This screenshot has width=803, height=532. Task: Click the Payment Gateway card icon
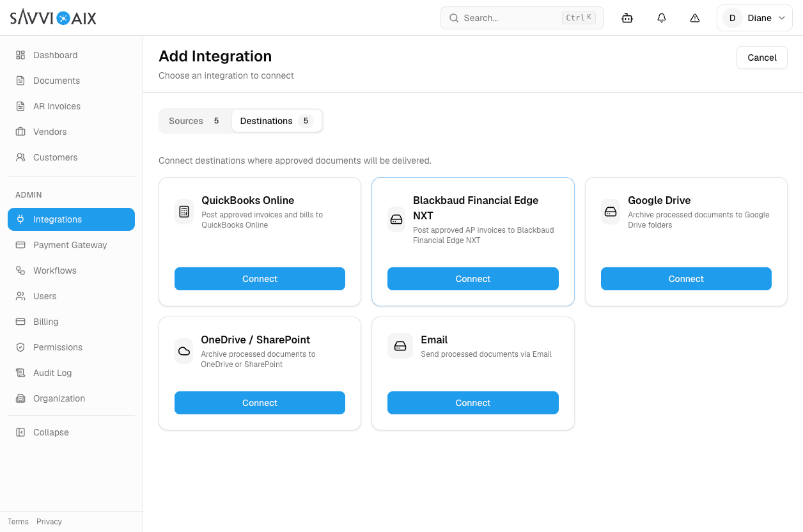tap(20, 245)
